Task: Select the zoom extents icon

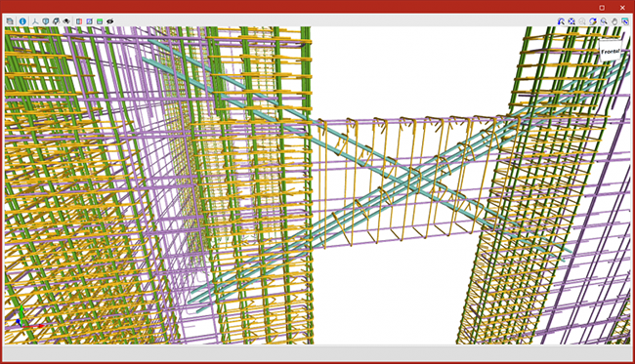Action: pyautogui.click(x=571, y=21)
